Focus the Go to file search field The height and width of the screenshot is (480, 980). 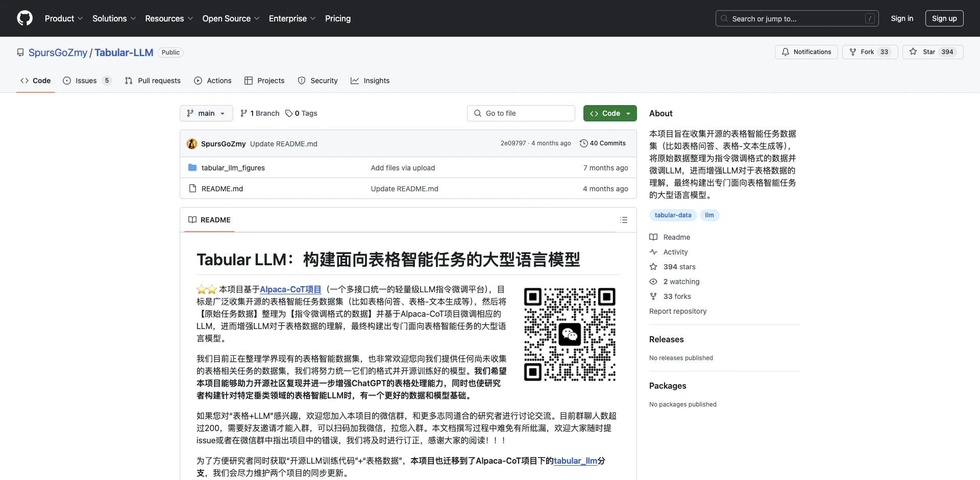tap(521, 113)
